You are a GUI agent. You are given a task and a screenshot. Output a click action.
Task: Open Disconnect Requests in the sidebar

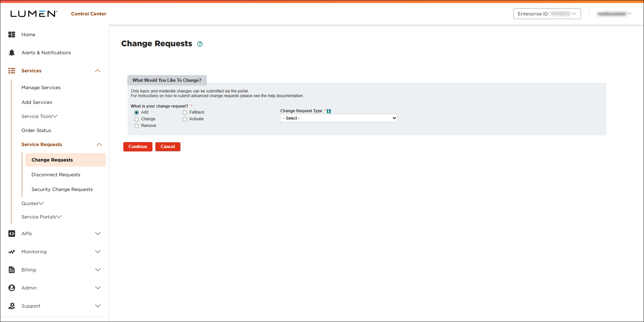point(56,175)
